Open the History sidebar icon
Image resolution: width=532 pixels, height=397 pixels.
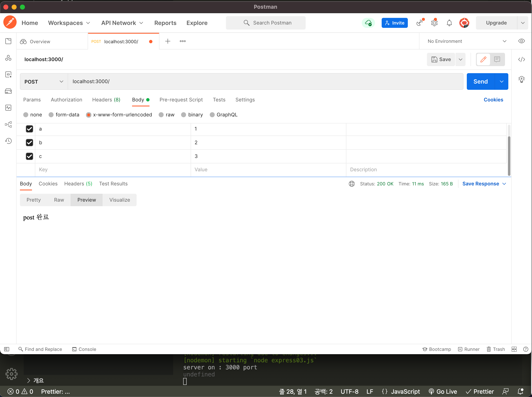(8, 141)
